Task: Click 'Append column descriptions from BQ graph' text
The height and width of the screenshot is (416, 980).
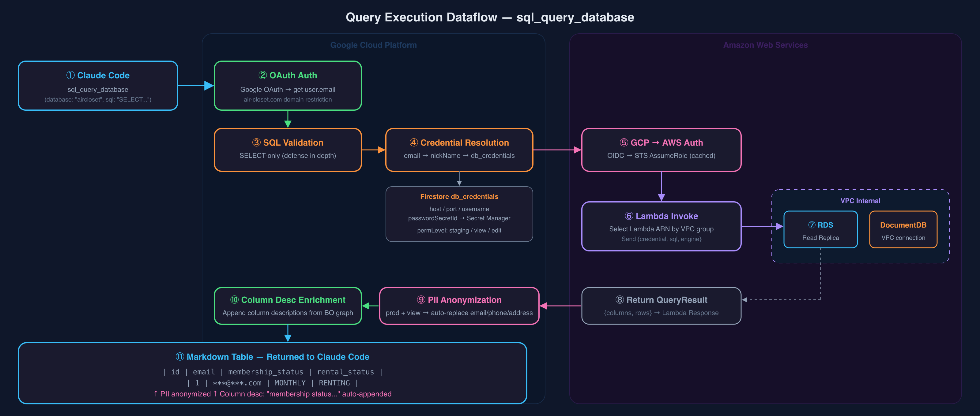Action: pyautogui.click(x=288, y=313)
